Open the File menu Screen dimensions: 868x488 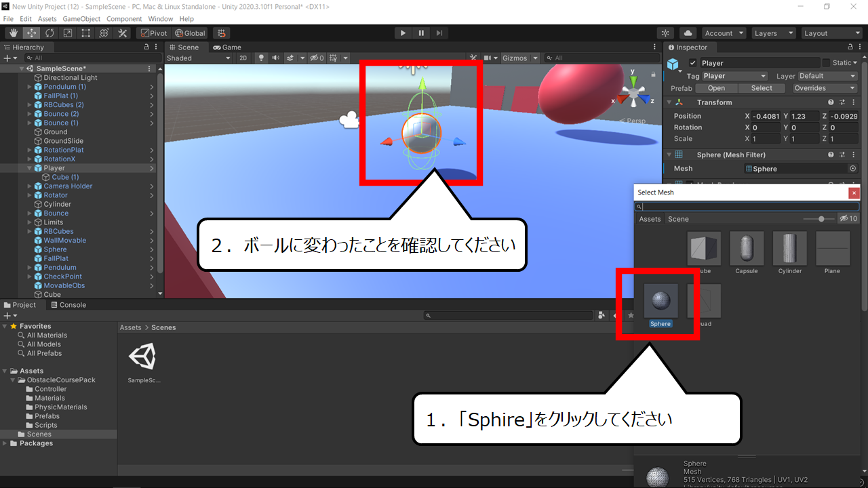[x=8, y=19]
